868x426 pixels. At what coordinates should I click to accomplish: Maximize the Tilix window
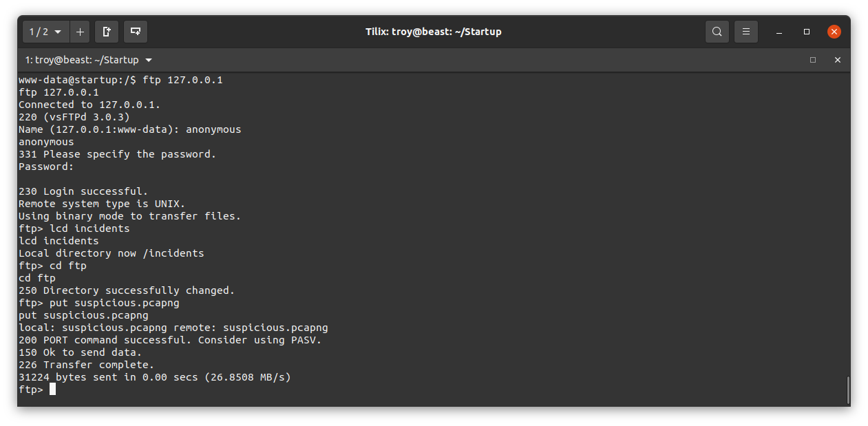tap(807, 32)
